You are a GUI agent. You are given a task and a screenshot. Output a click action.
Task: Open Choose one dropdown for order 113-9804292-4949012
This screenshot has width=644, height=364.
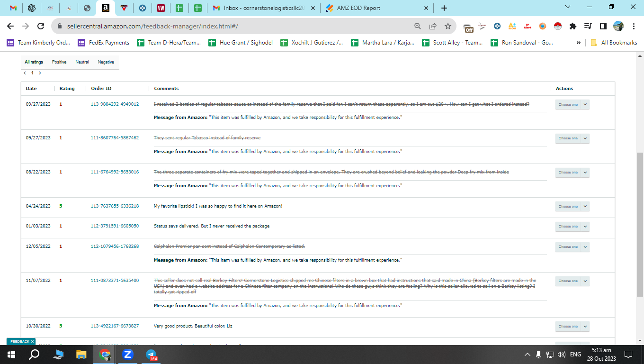[572, 104]
